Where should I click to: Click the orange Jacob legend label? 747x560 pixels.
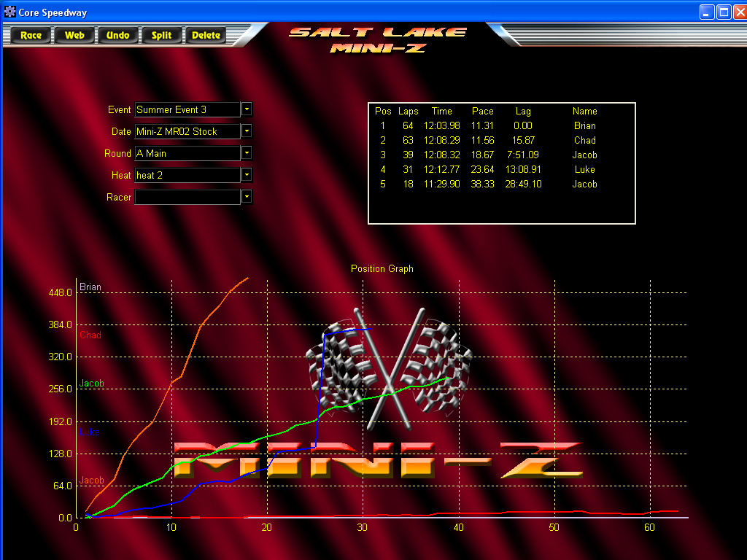click(91, 481)
